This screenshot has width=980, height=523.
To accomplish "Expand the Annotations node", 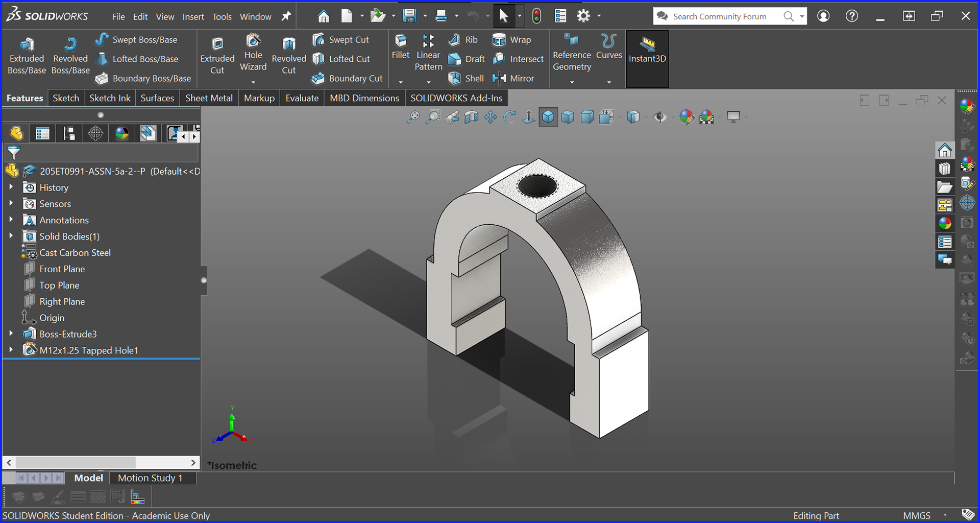I will tap(11, 220).
